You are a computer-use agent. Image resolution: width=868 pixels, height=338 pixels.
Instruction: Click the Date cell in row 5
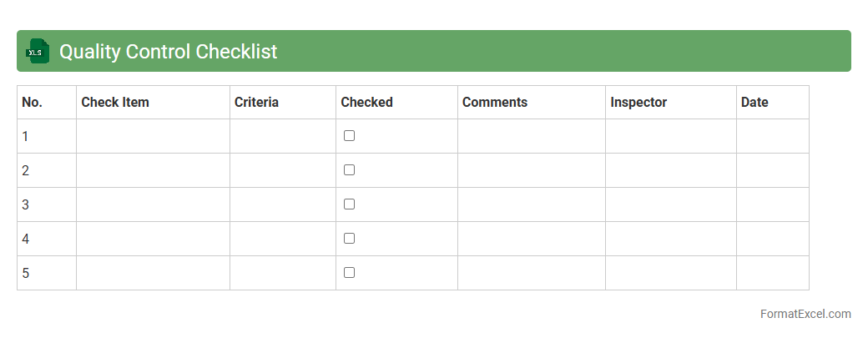click(x=773, y=273)
